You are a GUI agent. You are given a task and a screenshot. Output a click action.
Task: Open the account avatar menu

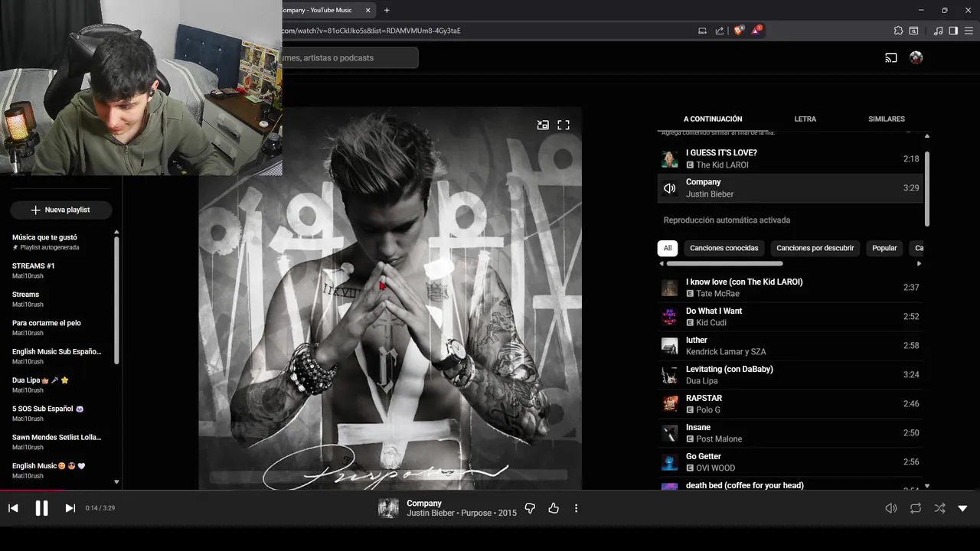coord(916,57)
